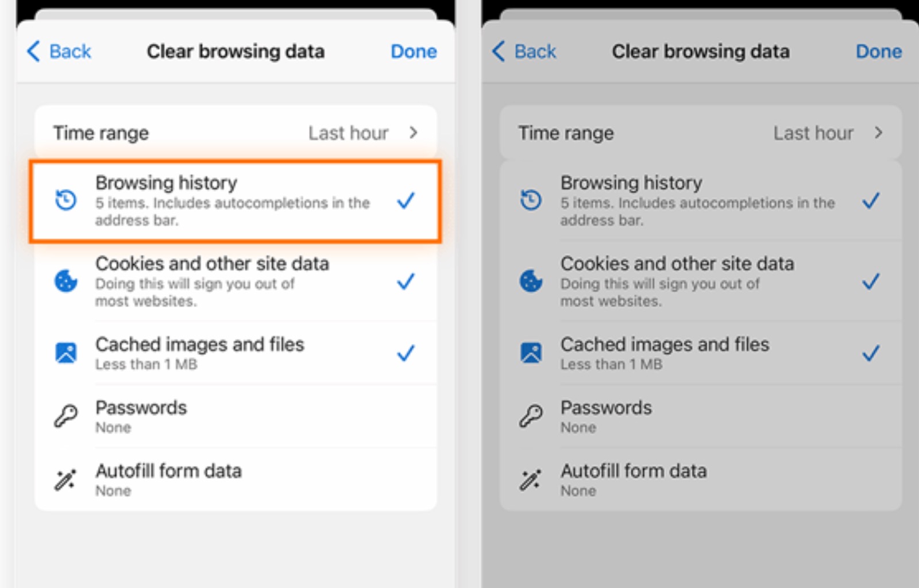The image size is (919, 588).
Task: Click the Browsing history clock icon in the orange-highlighted row
Action: pyautogui.click(x=65, y=200)
